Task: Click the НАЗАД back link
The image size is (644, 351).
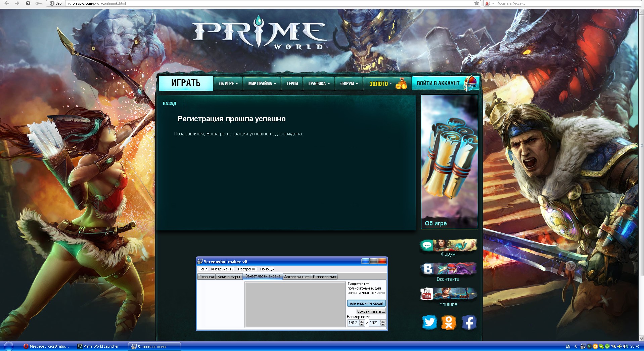Action: [170, 103]
